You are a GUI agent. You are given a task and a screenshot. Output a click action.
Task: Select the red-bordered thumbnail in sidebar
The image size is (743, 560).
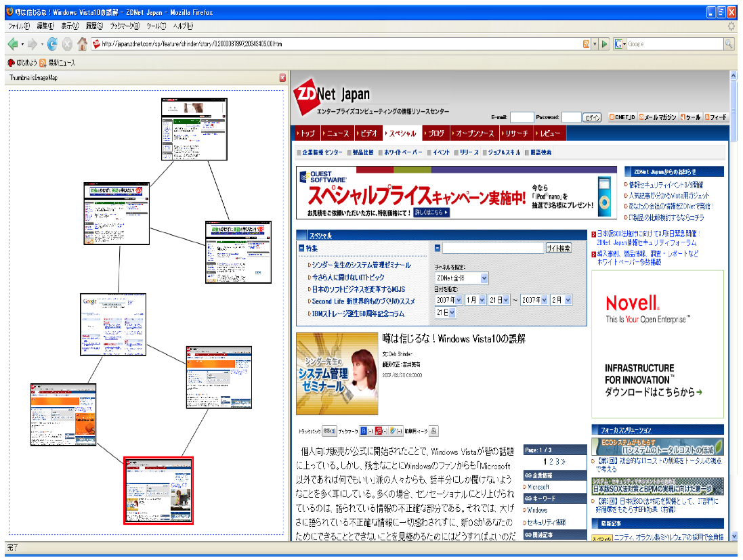(x=158, y=491)
